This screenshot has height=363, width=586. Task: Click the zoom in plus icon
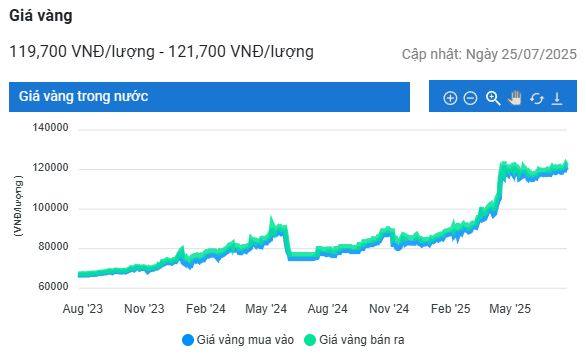(450, 98)
